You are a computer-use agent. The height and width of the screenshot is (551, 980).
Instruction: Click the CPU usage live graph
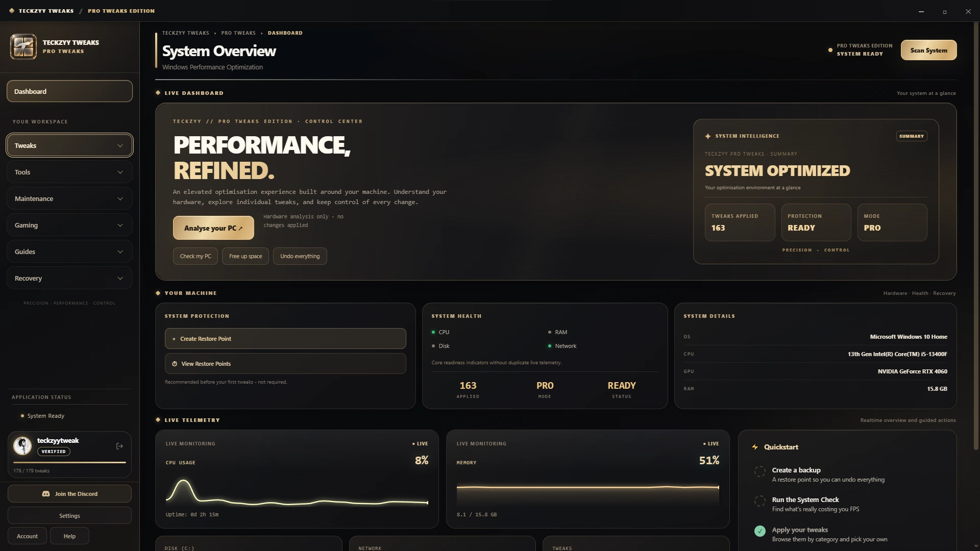(297, 491)
